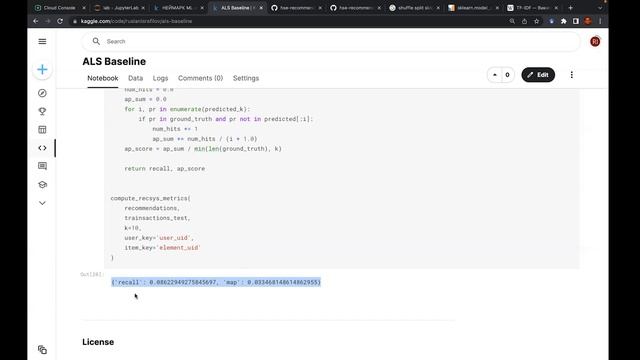The height and width of the screenshot is (360, 640).
Task: Click the kaggle.com address bar URL
Action: [x=136, y=21]
